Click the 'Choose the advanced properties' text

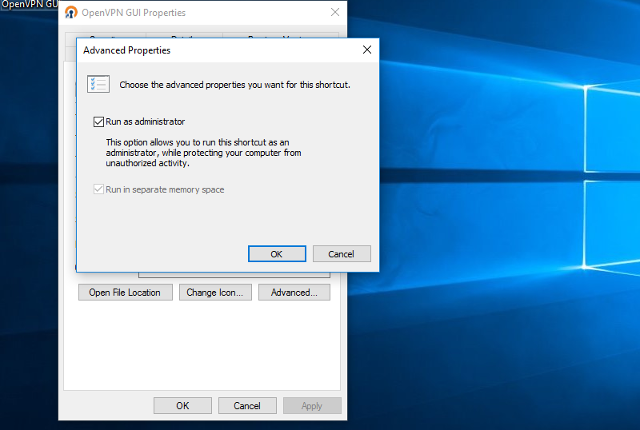click(x=235, y=85)
